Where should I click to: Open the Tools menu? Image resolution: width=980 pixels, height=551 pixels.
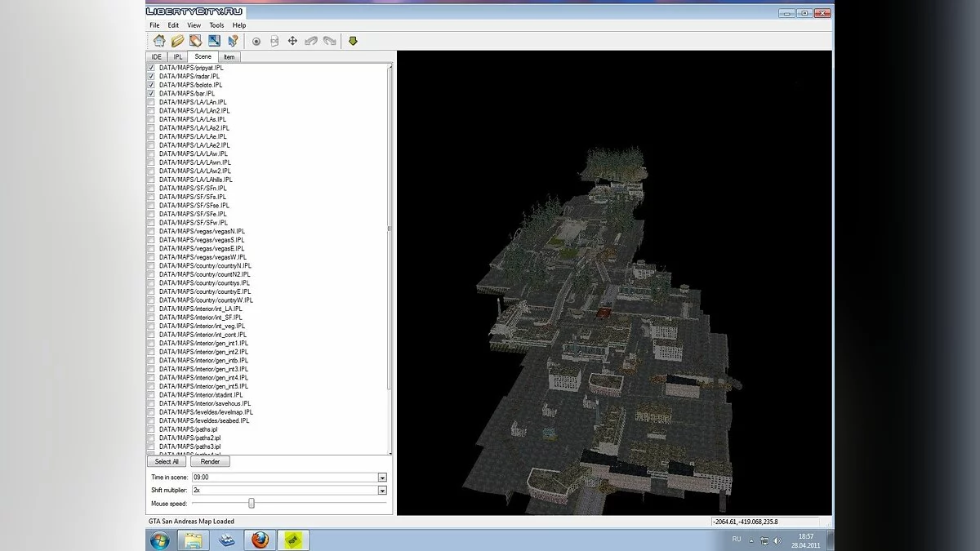pyautogui.click(x=216, y=25)
